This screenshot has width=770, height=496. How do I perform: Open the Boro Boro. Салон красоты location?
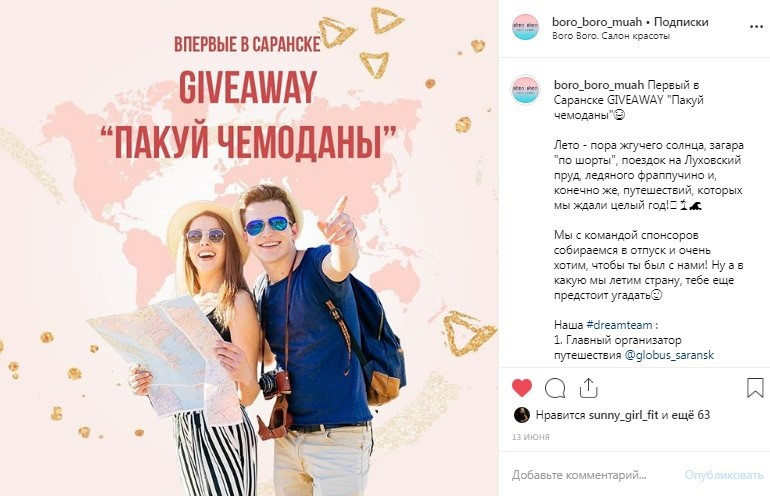tap(611, 36)
